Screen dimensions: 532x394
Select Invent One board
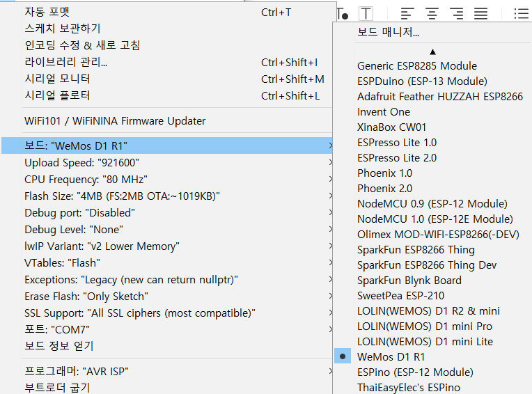[432, 111]
